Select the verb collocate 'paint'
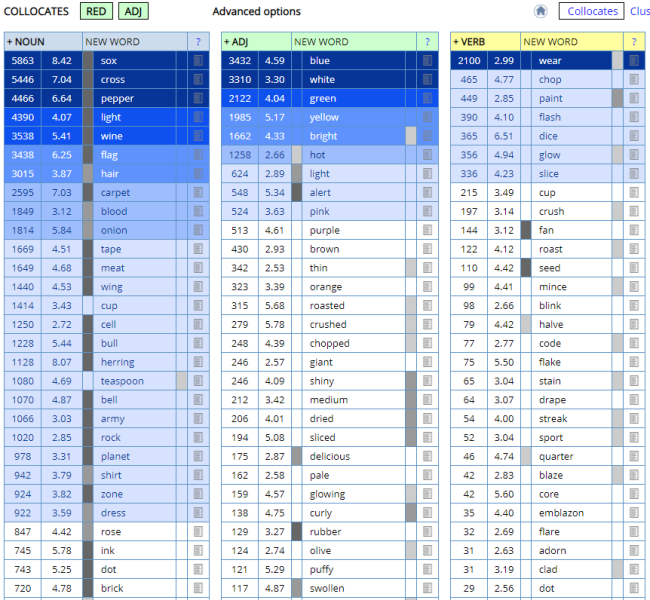 (551, 99)
